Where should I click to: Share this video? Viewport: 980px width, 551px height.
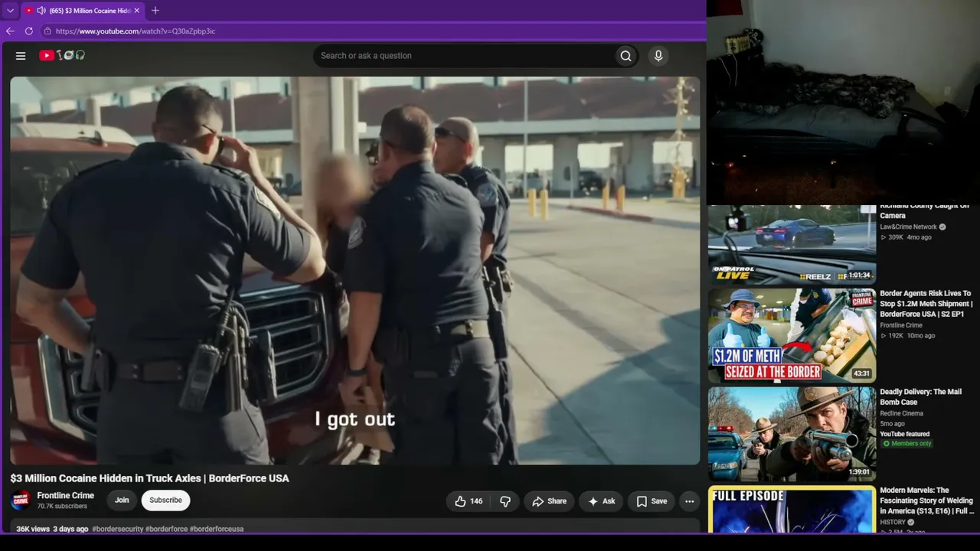click(549, 501)
